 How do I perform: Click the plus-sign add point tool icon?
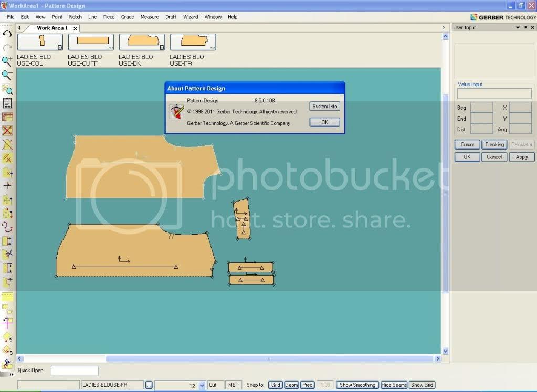7,186
